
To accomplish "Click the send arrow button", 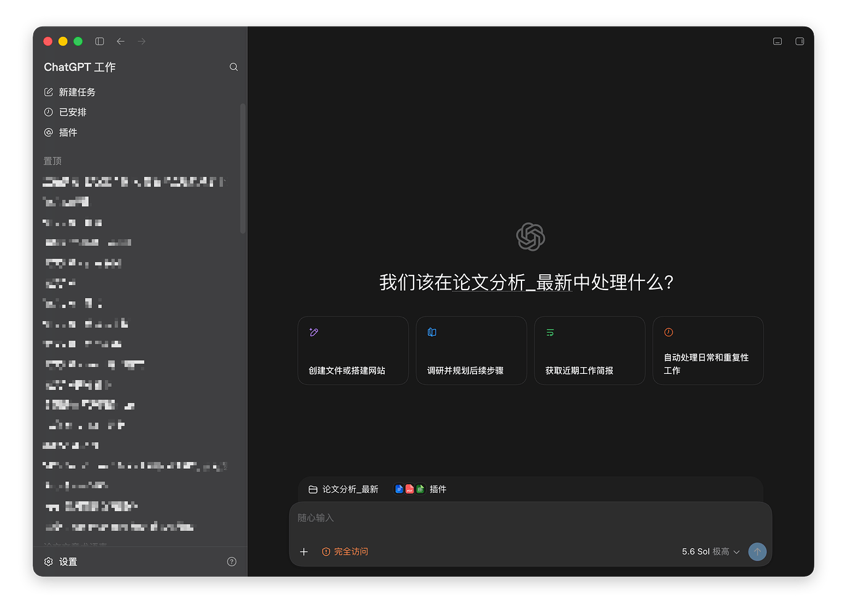I will [758, 552].
